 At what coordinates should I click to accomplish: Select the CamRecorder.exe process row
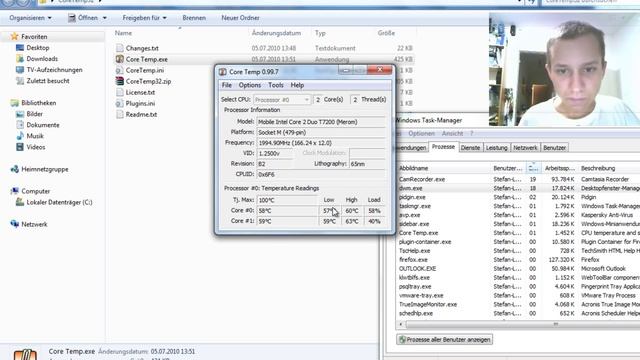(x=518, y=179)
